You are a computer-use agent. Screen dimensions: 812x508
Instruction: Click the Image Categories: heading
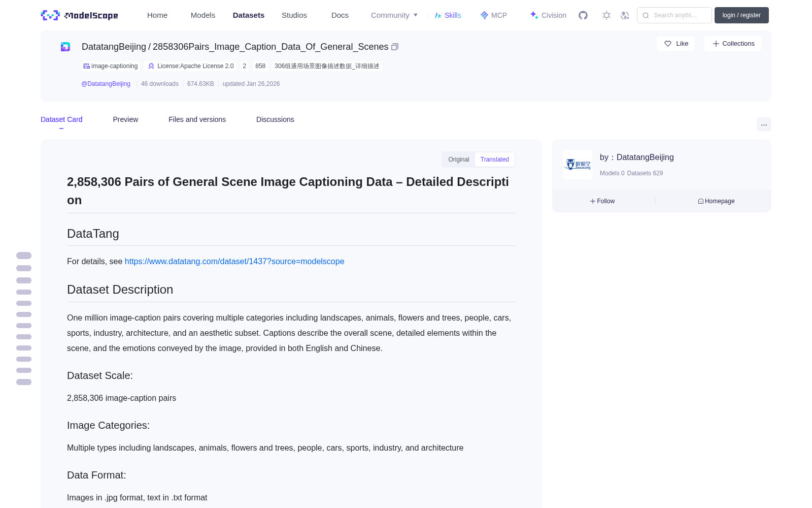point(109,425)
